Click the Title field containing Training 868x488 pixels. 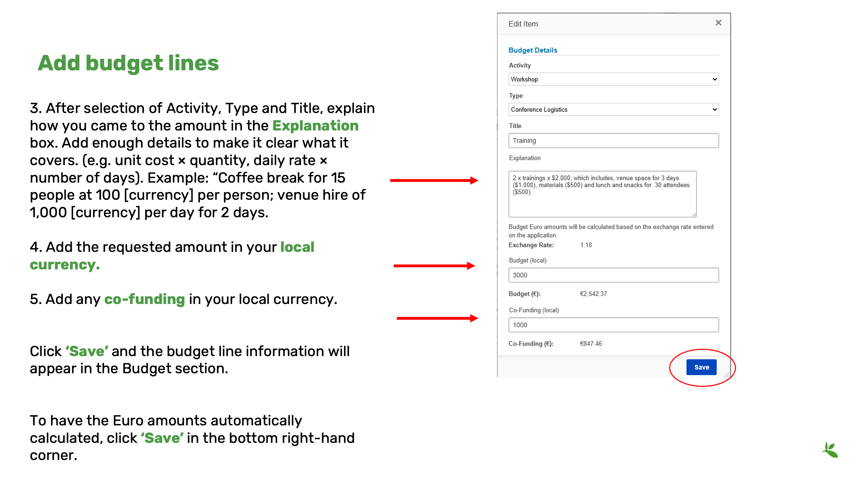tap(613, 141)
